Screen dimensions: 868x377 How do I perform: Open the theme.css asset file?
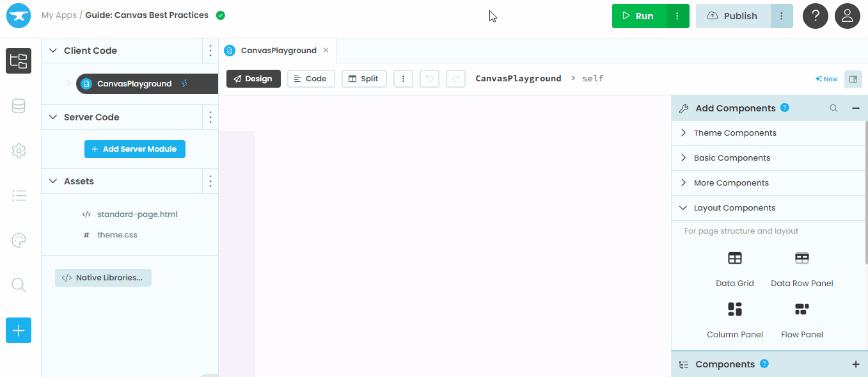click(117, 235)
